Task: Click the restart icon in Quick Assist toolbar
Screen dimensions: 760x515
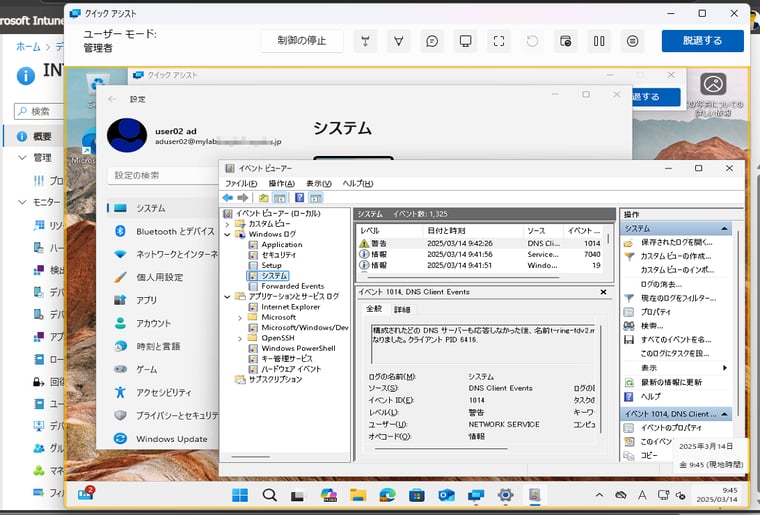Action: coord(532,41)
